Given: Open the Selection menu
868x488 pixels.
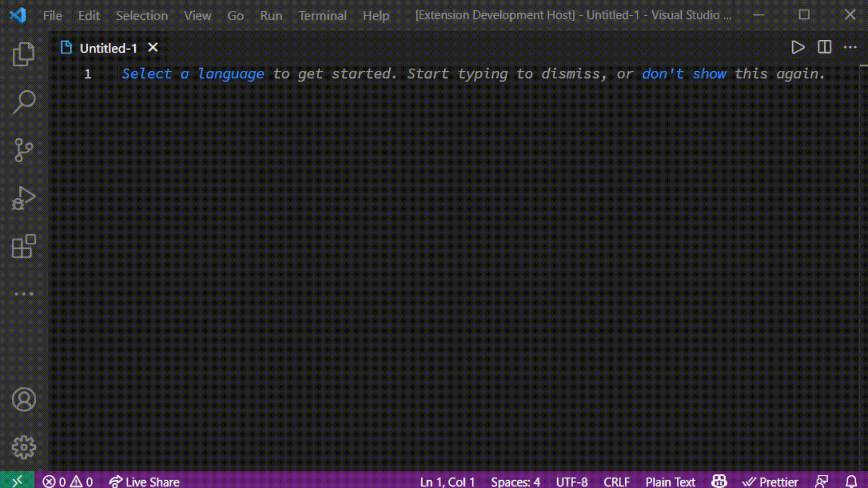Looking at the screenshot, I should tap(142, 15).
